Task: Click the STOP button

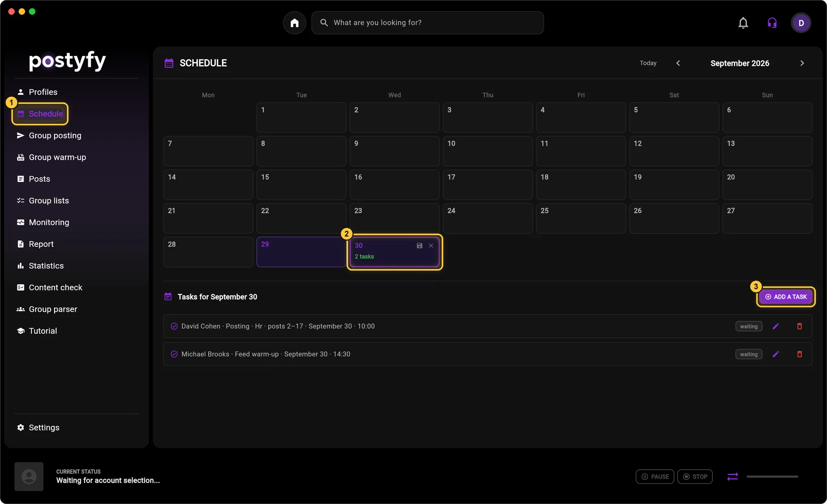Action: point(695,477)
